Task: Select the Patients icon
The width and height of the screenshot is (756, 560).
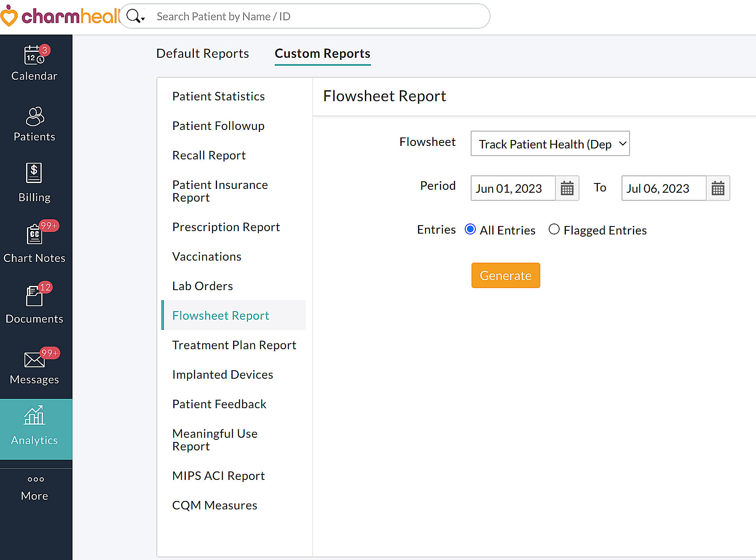Action: [34, 122]
